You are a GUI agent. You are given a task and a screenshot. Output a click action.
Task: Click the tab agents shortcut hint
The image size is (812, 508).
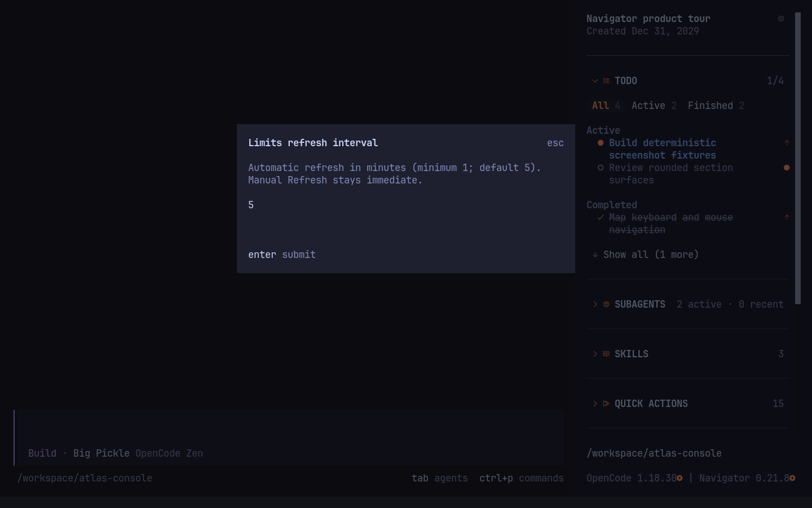tap(440, 478)
